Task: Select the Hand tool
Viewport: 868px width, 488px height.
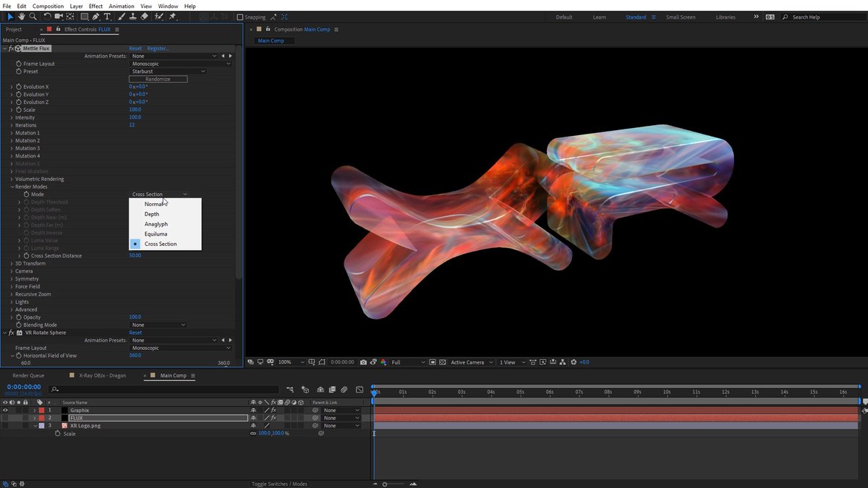Action: [22, 17]
